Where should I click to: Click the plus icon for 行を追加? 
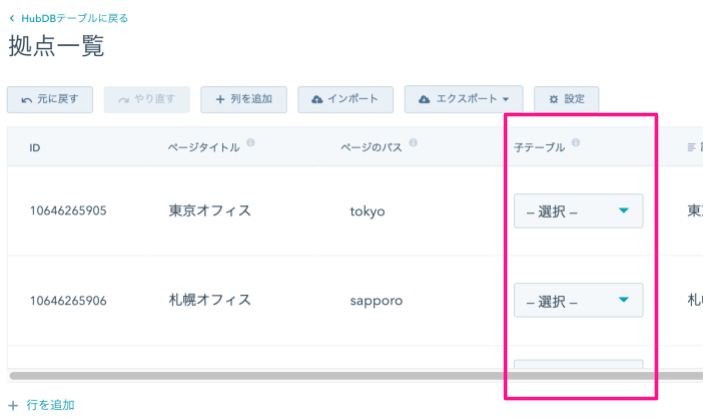(x=13, y=405)
